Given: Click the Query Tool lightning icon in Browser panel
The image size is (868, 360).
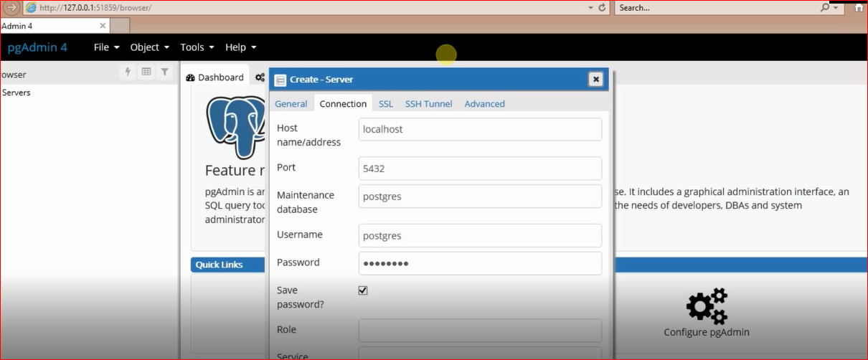Looking at the screenshot, I should [128, 72].
